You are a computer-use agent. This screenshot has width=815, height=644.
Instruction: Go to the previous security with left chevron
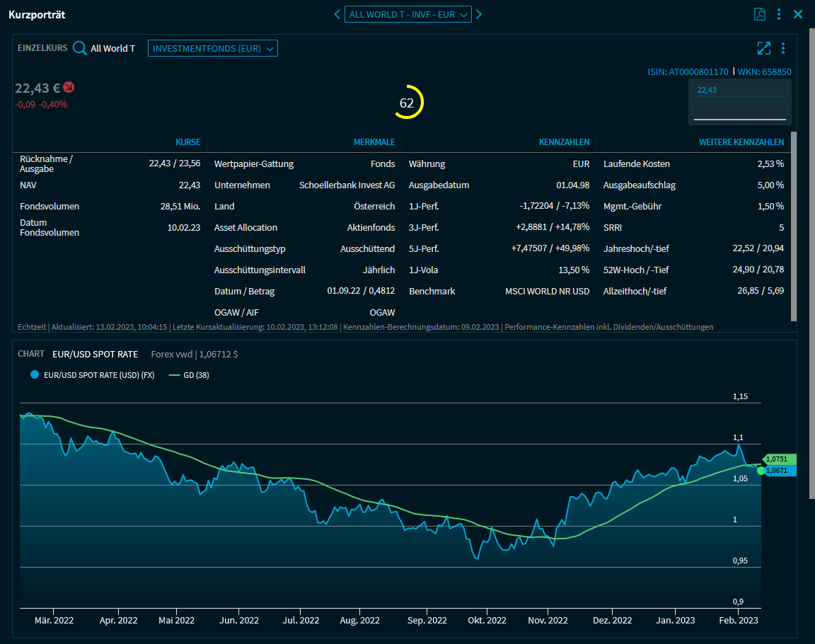pyautogui.click(x=337, y=14)
